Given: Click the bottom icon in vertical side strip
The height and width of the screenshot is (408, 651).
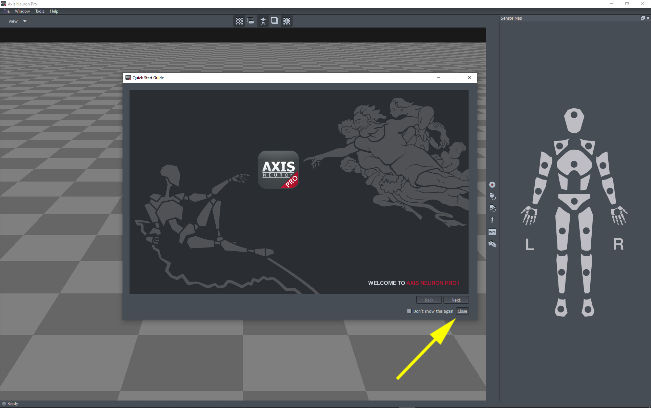Looking at the screenshot, I should coord(493,244).
